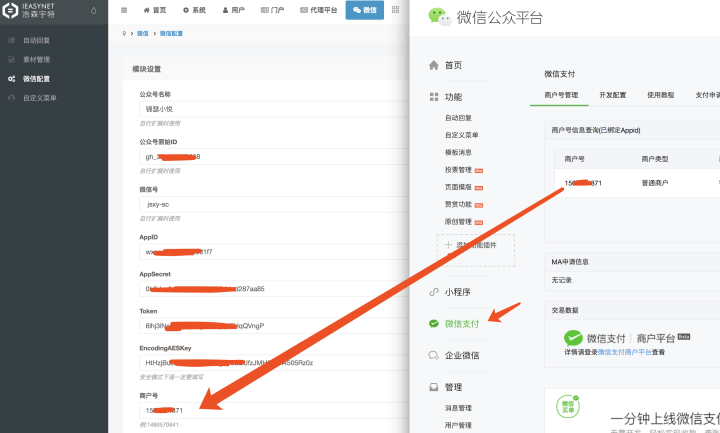
Task: Click the 公众号名称 input field
Action: point(274,109)
